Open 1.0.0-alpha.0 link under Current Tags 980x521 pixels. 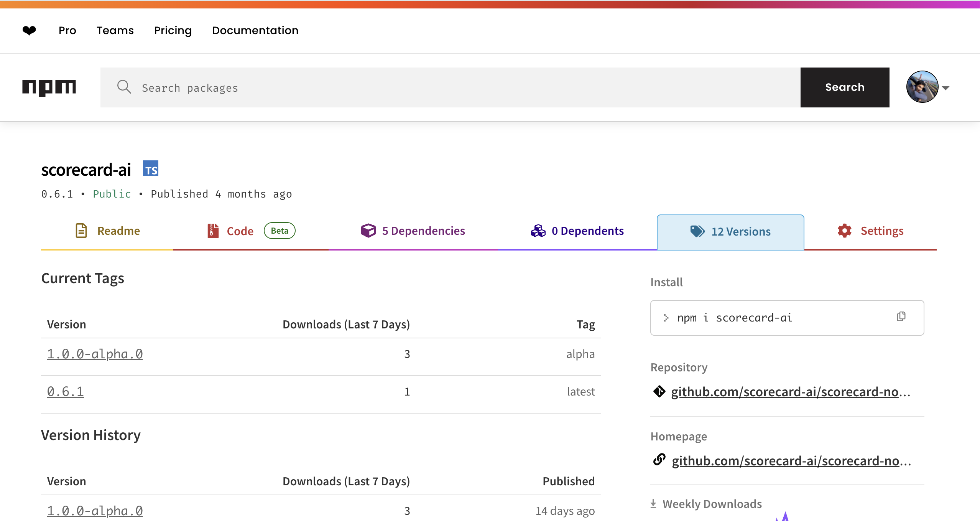pos(95,354)
